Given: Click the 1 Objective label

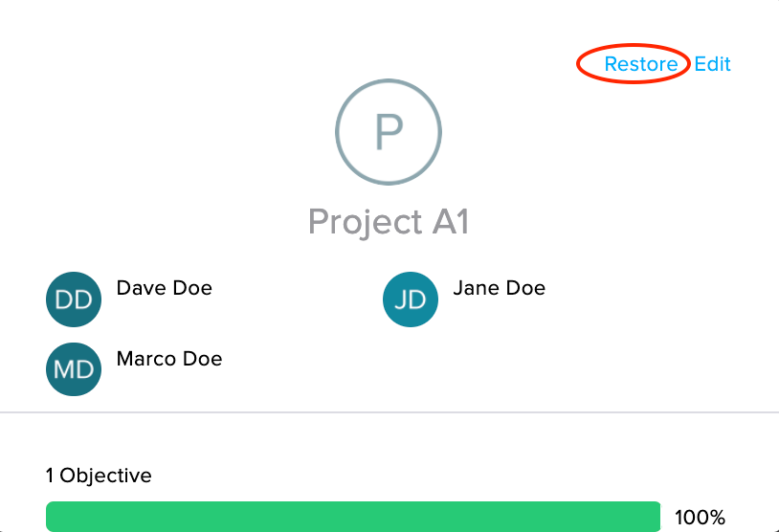Looking at the screenshot, I should point(99,476).
